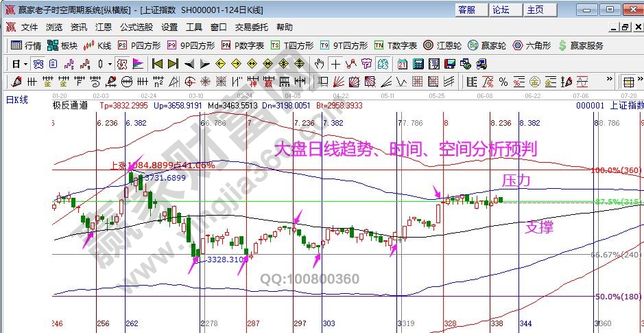Image resolution: width=644 pixels, height=333 pixels.
Task: Click the 客服 button in title bar
Action: [466, 10]
